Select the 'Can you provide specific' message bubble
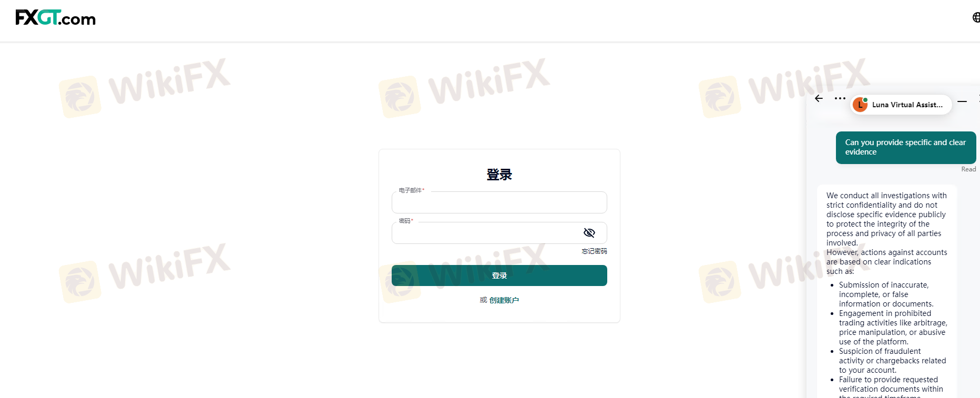Image resolution: width=980 pixels, height=398 pixels. click(x=906, y=148)
